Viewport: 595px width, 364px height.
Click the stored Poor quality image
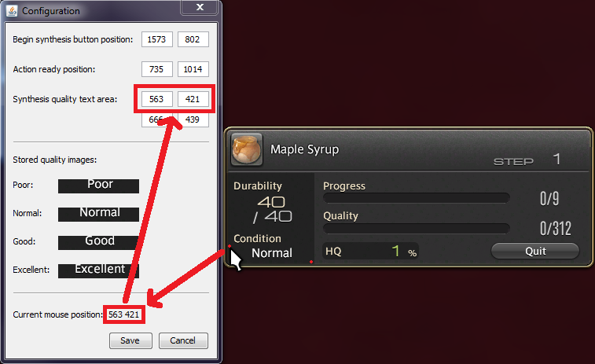tap(98, 186)
